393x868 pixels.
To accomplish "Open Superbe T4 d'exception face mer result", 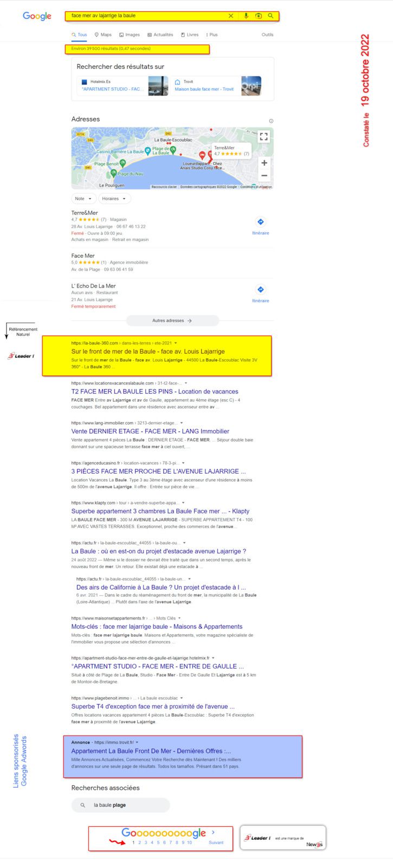I will point(153,706).
